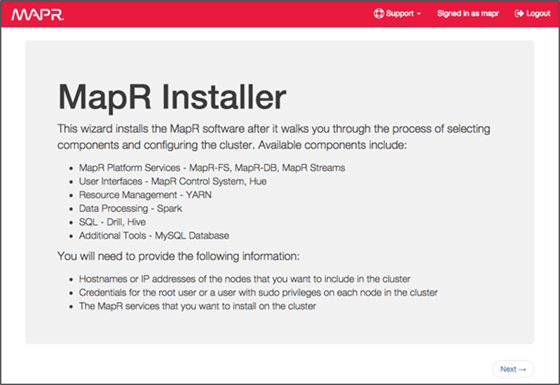Select 'Resource Management - YARN' line
Screen dimensions: 560x385
(145, 195)
